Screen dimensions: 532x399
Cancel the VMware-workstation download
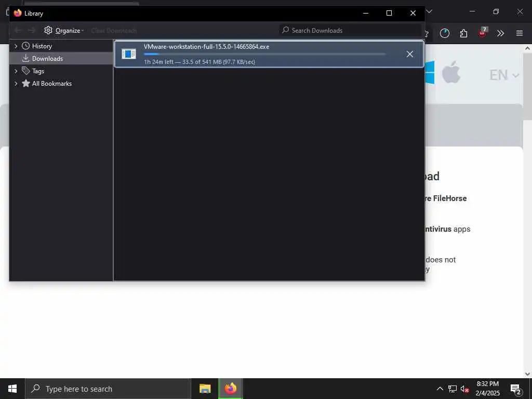coord(410,54)
